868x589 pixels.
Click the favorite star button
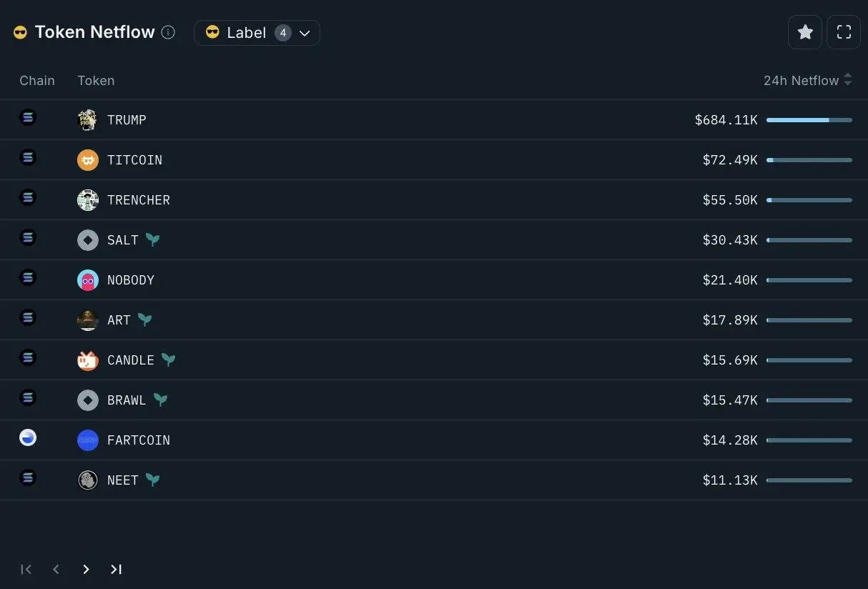[805, 32]
